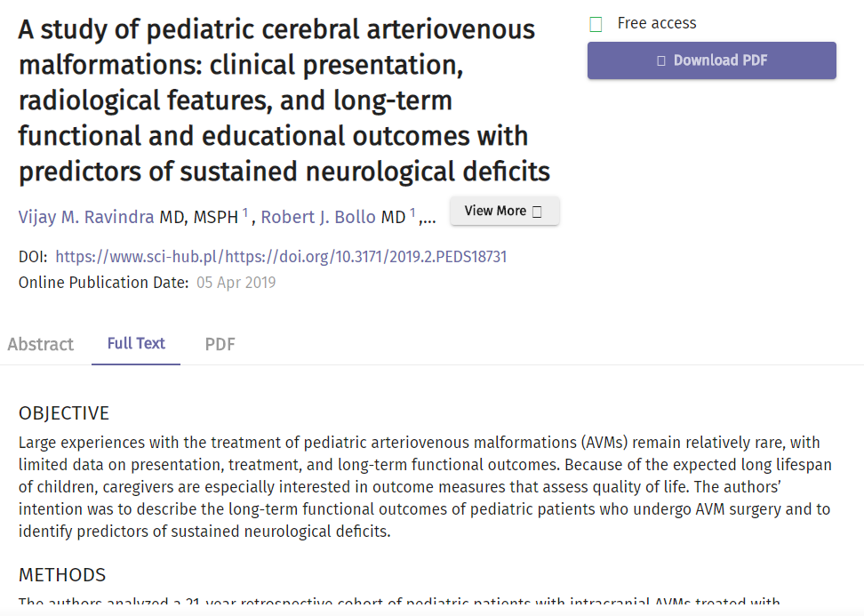The image size is (864, 616).
Task: Click affiliation superscript after Ravindra MD, MSPH
Action: point(245,212)
